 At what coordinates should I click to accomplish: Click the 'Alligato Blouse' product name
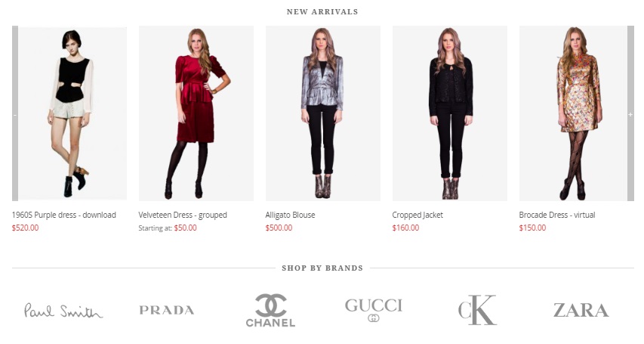point(290,215)
